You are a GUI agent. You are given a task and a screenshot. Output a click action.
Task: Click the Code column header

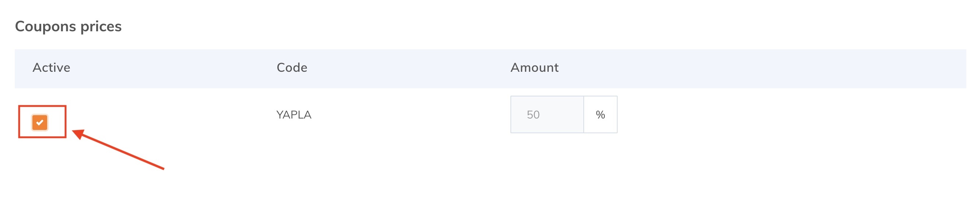point(292,68)
